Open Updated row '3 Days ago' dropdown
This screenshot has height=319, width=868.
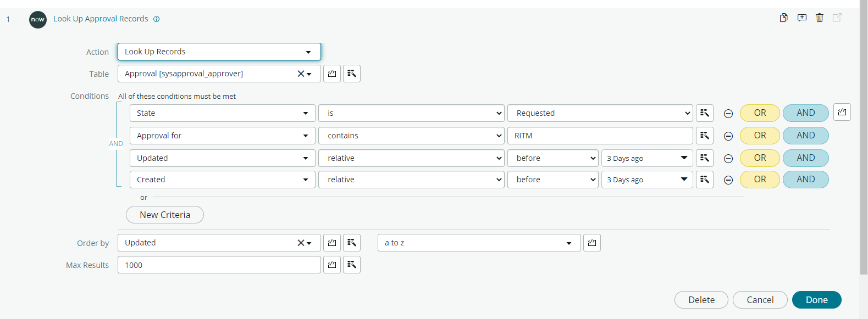648,158
